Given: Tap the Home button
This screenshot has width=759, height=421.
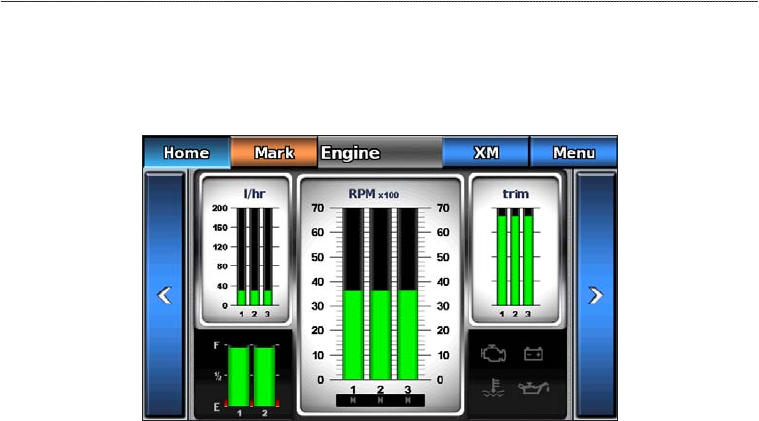Looking at the screenshot, I should click(186, 152).
